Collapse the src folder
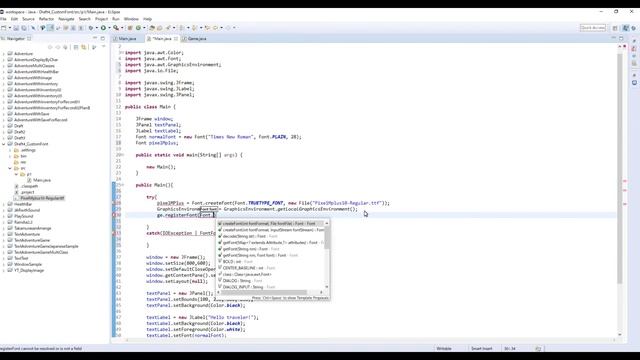 [x=10, y=168]
